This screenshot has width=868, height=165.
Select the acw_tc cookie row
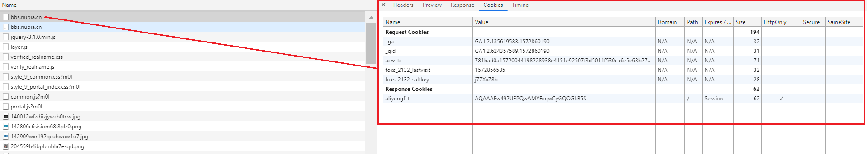coord(623,60)
